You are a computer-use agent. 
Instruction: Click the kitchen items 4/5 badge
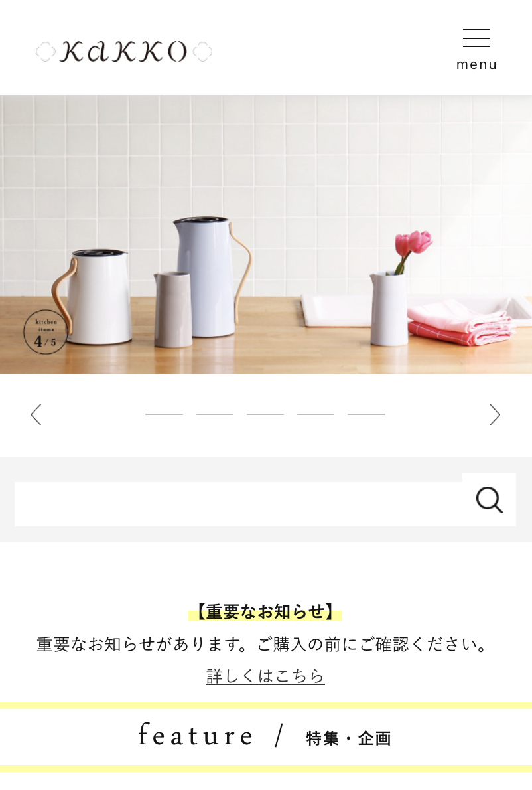[x=46, y=332]
